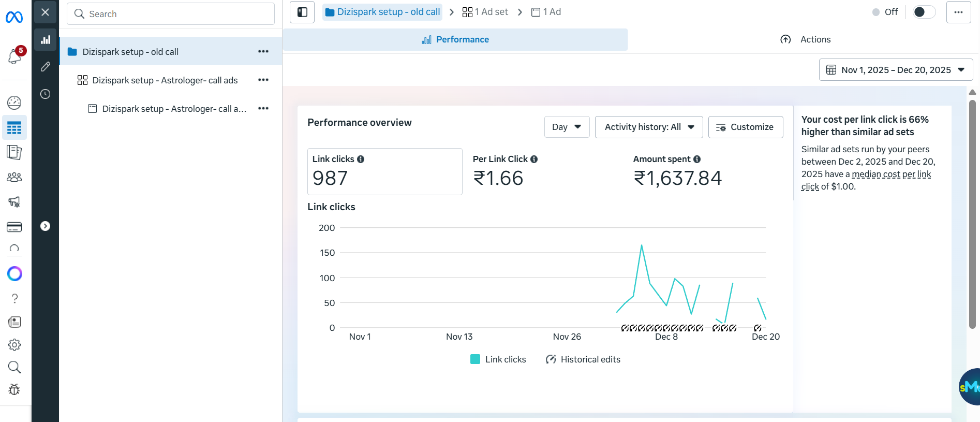The height and width of the screenshot is (422, 980).
Task: Follow the median cost per link click link
Action: tap(890, 174)
